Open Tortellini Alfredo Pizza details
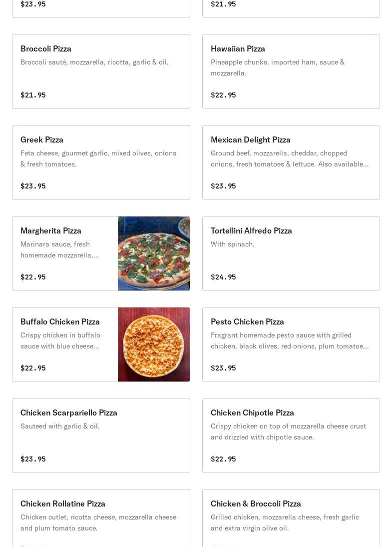This screenshot has height=547, width=392. click(x=291, y=253)
